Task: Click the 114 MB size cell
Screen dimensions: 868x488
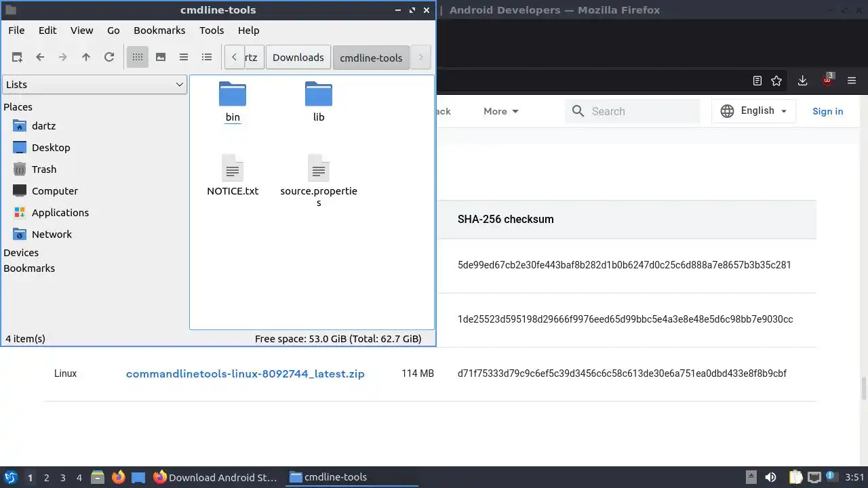Action: [418, 373]
